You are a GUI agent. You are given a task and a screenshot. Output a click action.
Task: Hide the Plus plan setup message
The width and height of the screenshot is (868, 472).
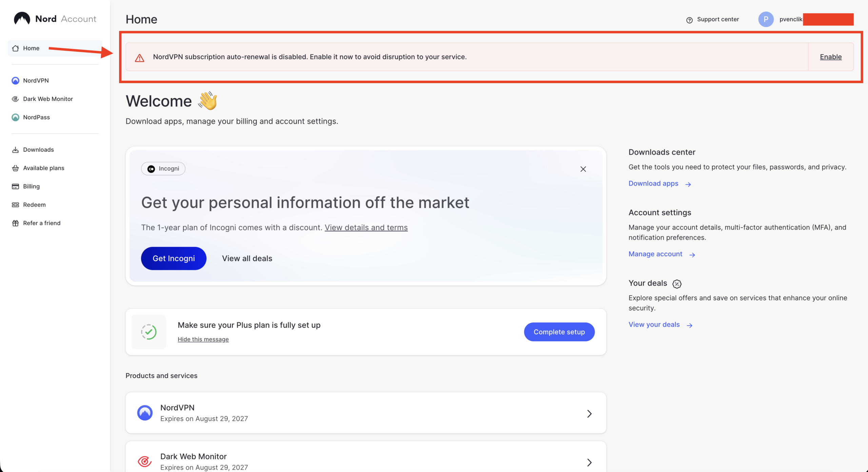coord(203,339)
